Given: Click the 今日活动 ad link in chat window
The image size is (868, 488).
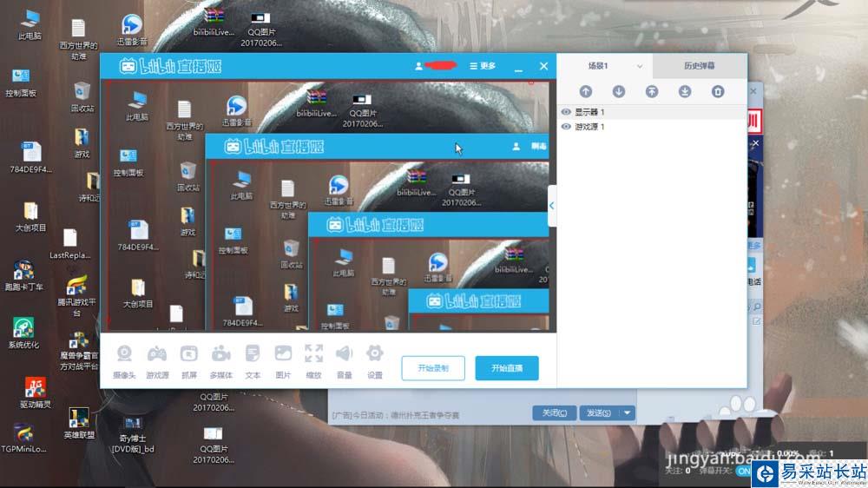Looking at the screenshot, I should [x=395, y=415].
